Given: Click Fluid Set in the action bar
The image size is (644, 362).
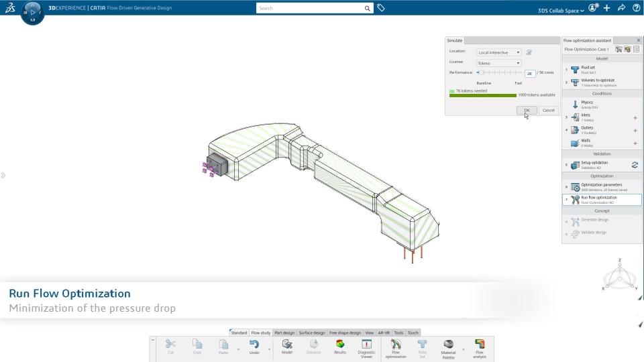Looking at the screenshot, I should (x=422, y=349).
